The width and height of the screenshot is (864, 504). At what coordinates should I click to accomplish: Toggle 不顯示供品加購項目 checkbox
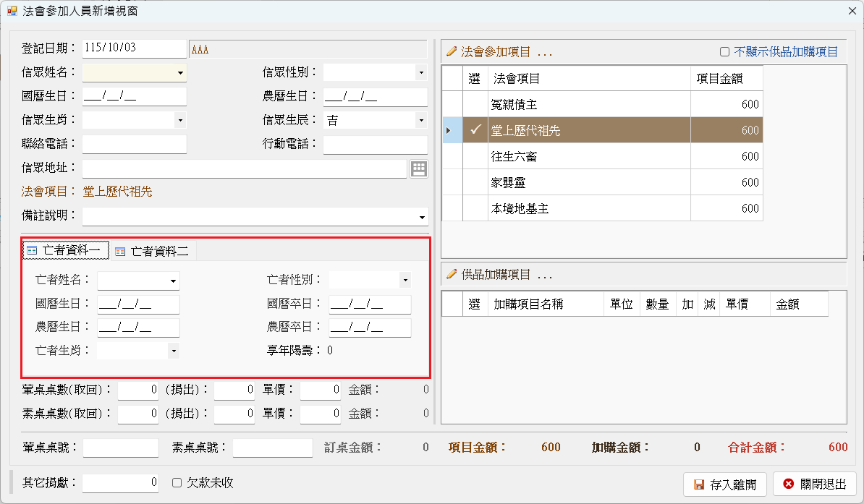tap(724, 52)
